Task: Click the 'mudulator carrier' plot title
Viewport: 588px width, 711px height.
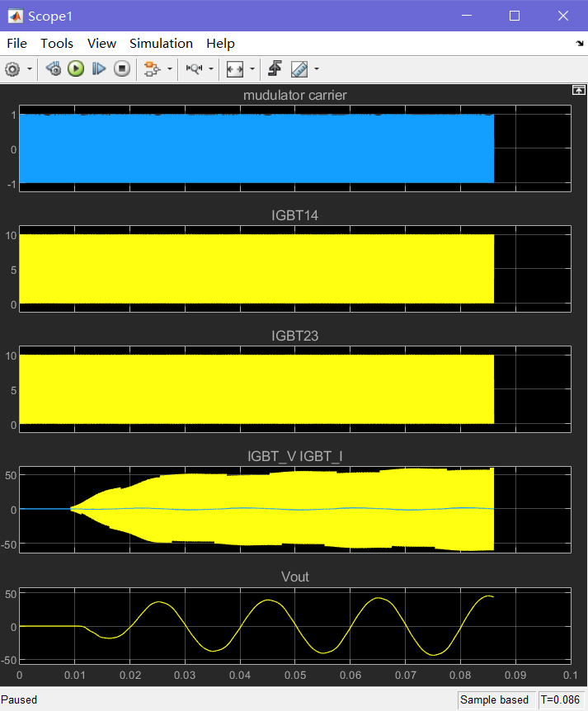Action: point(294,95)
